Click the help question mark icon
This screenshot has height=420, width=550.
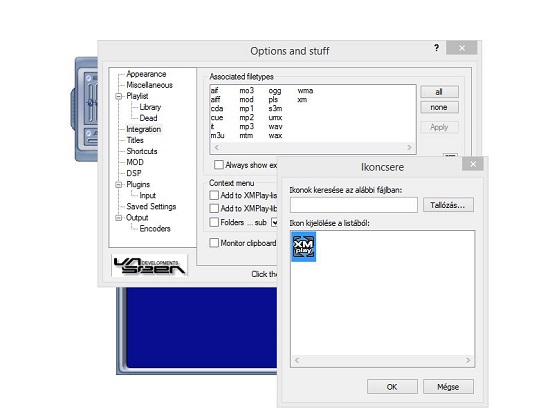point(436,48)
